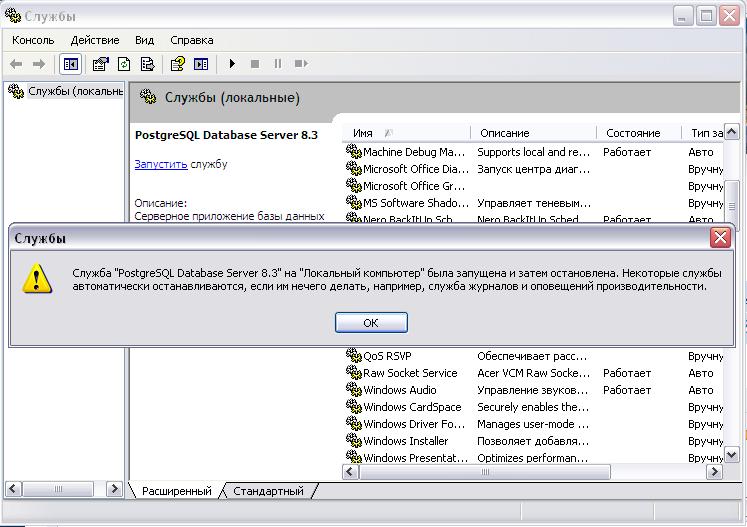747x527 pixels.
Task: Close the Службы warning dialog with X
Action: coord(720,238)
